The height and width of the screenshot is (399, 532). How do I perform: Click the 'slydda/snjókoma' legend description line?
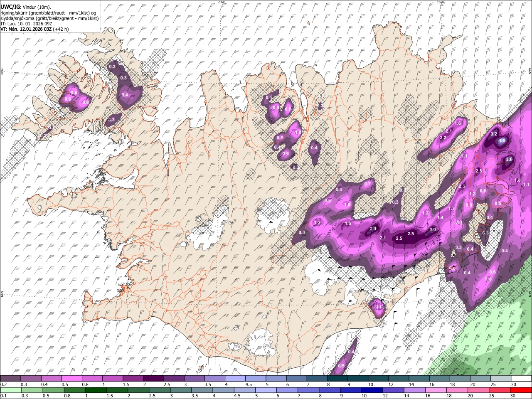click(x=49, y=18)
